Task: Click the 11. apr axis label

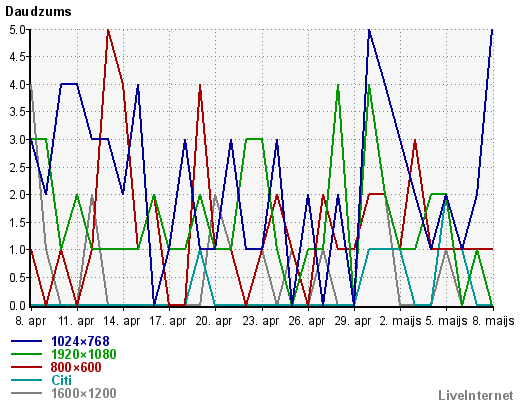Action: pyautogui.click(x=76, y=321)
